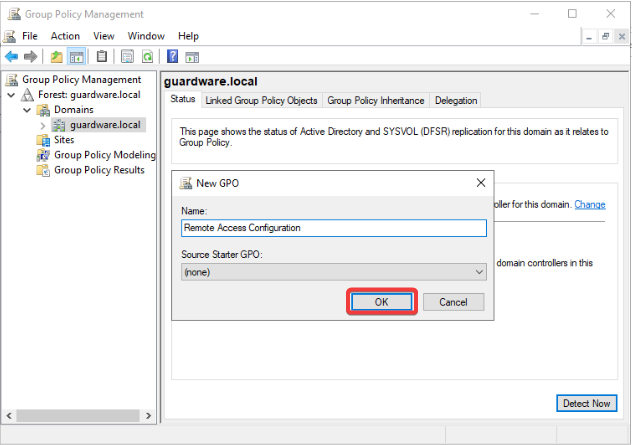
Task: Click the GPO Name input field
Action: (334, 228)
